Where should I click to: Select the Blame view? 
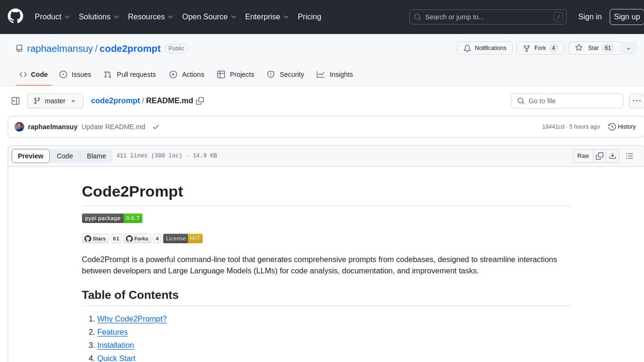pyautogui.click(x=97, y=156)
